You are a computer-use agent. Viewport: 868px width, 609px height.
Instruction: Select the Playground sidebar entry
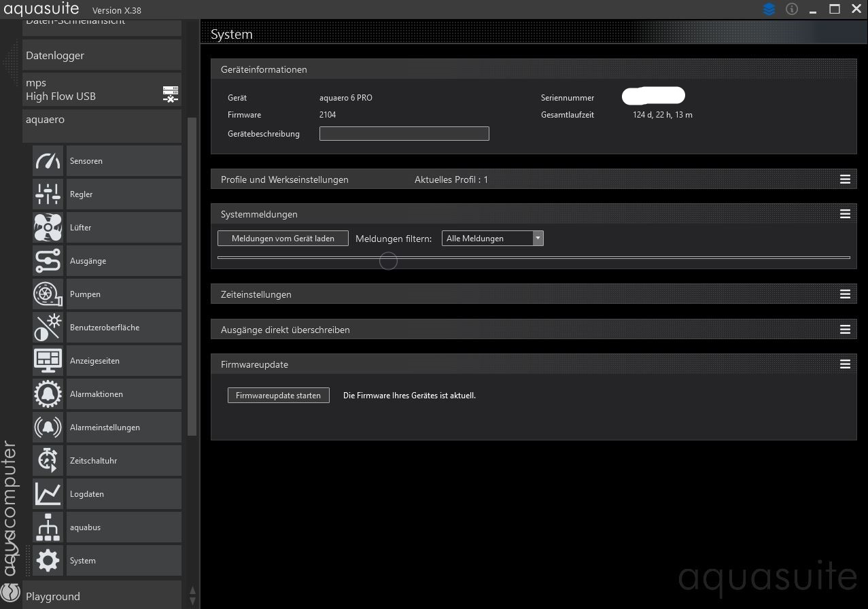(102, 596)
